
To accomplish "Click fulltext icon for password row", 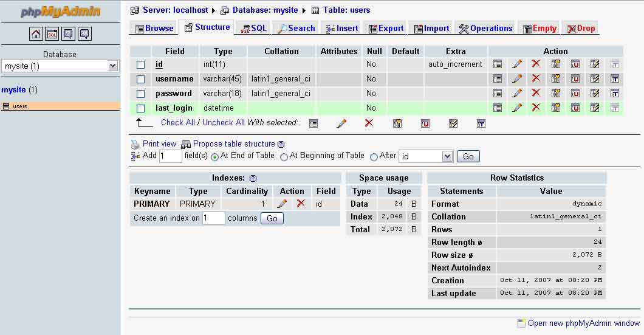I will tap(614, 93).
